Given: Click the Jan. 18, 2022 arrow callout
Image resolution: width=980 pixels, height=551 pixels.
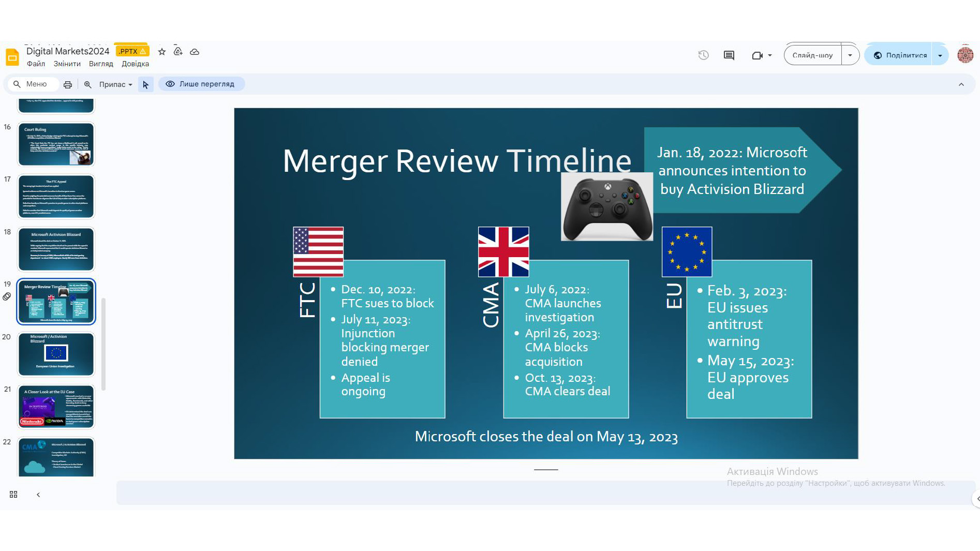Looking at the screenshot, I should 742,170.
